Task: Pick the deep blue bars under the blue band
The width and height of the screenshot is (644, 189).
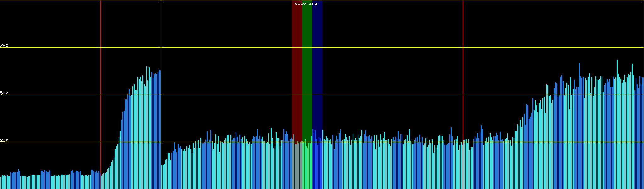Action: [x=317, y=164]
